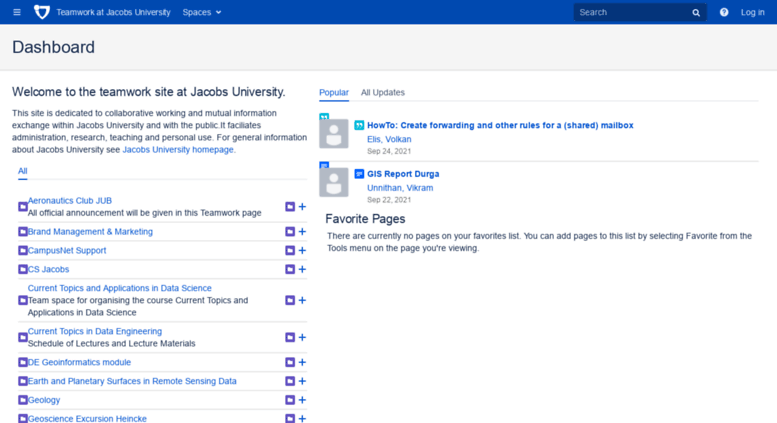Add page plus icon for Geology row
Screen dimensions: 777x423
302,400
